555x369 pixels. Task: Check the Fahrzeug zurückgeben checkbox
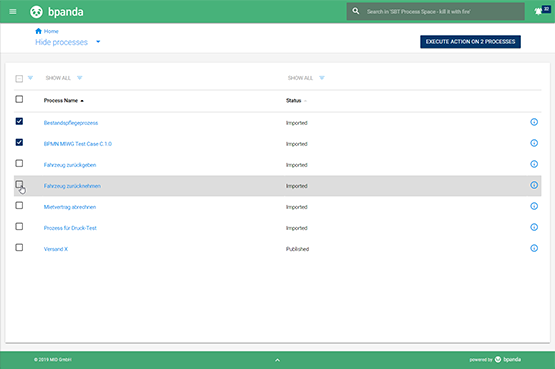click(19, 163)
